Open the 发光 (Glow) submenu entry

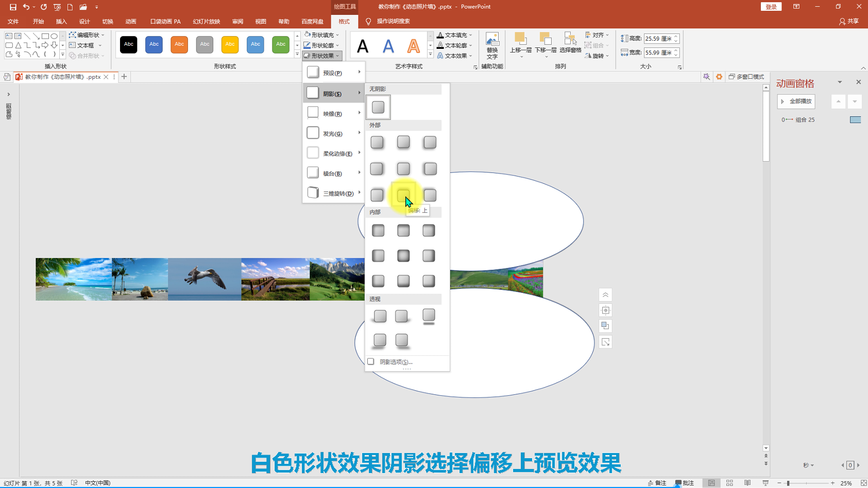click(x=333, y=133)
